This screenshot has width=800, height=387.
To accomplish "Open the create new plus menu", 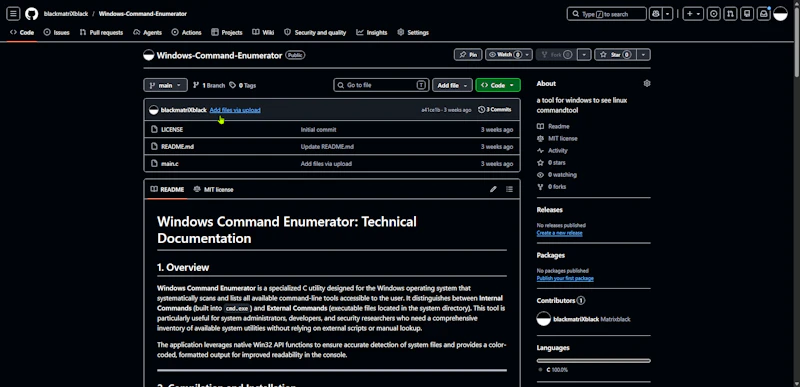I will point(693,14).
